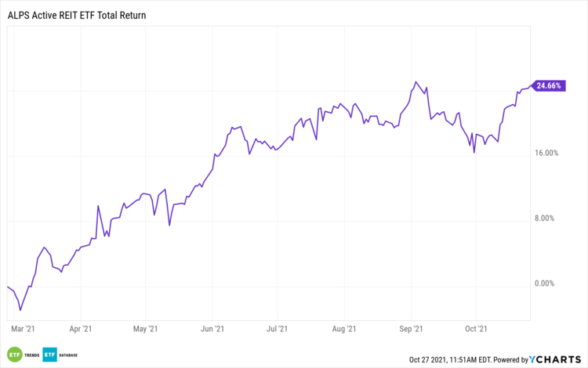This screenshot has height=368, width=588.
Task: Click the May '21 date label
Action: [145, 330]
